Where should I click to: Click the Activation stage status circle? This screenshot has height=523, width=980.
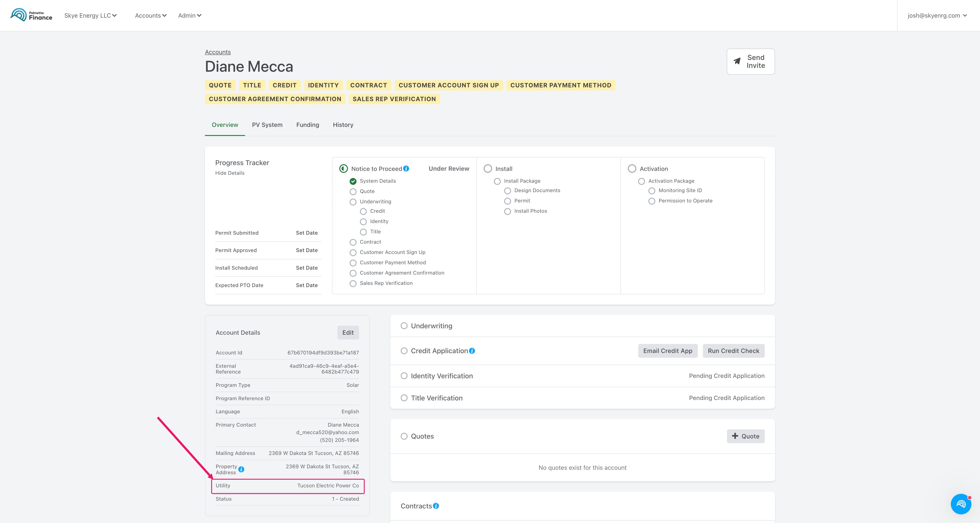(x=632, y=169)
